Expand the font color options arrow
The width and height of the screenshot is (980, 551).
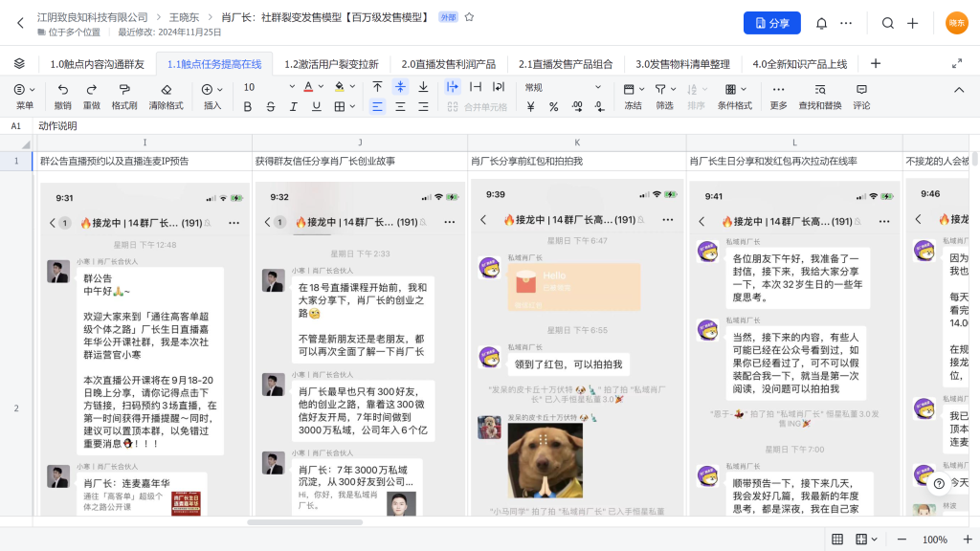pos(322,87)
